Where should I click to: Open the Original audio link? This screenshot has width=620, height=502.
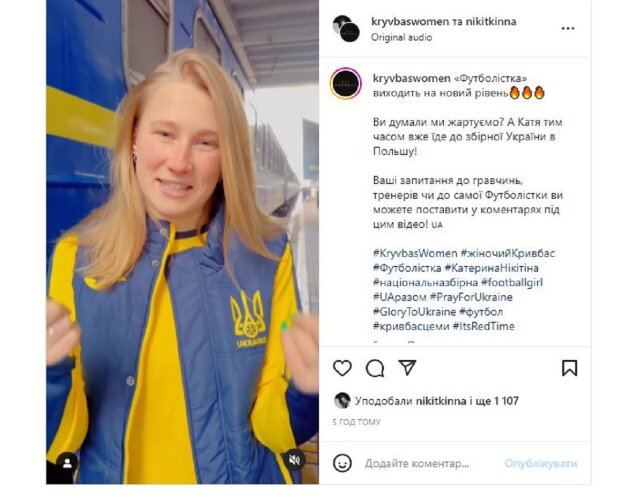(401, 37)
